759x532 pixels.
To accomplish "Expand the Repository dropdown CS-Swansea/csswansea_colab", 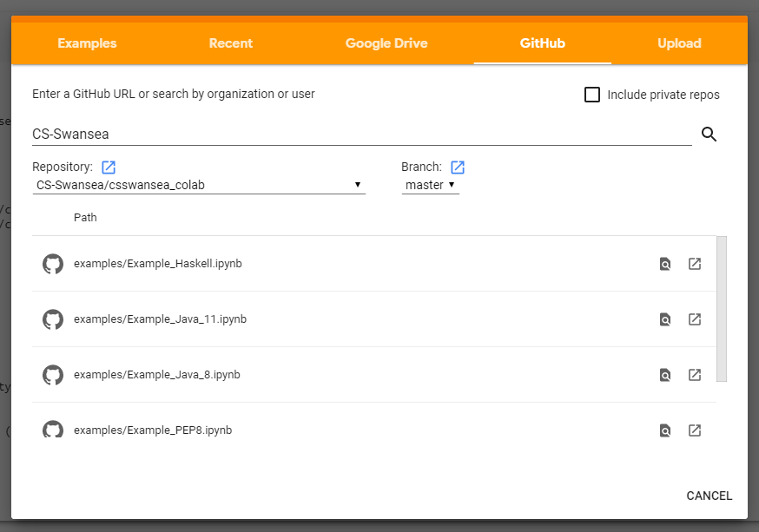I will click(x=199, y=185).
